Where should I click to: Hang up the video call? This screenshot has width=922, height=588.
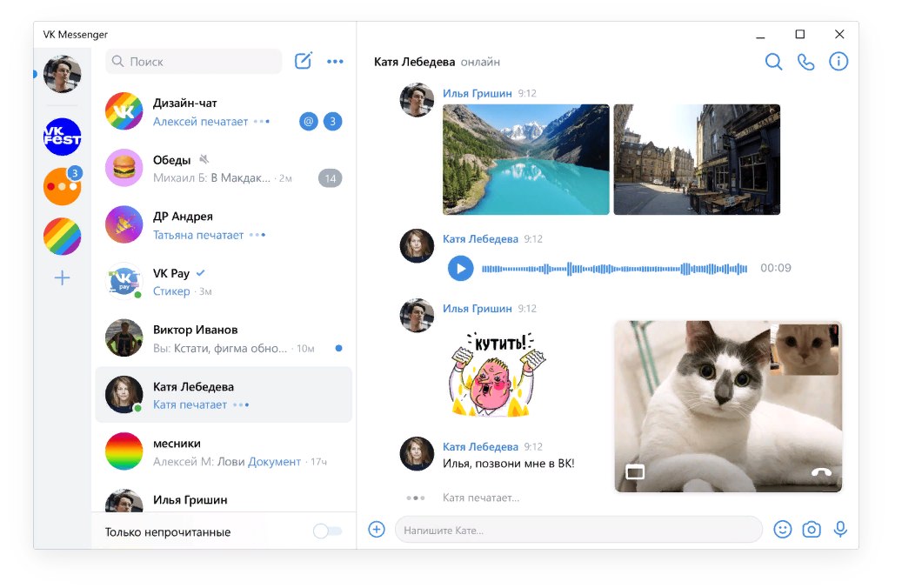pos(821,471)
